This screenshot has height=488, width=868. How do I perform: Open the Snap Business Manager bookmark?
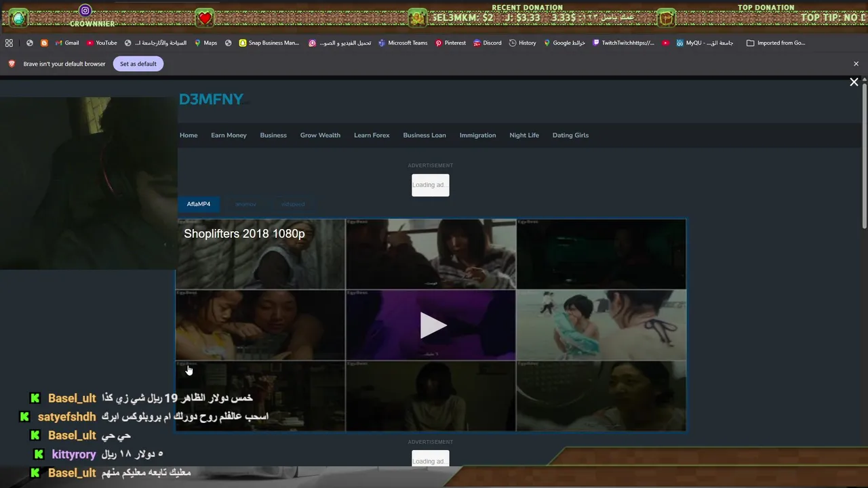pos(269,43)
